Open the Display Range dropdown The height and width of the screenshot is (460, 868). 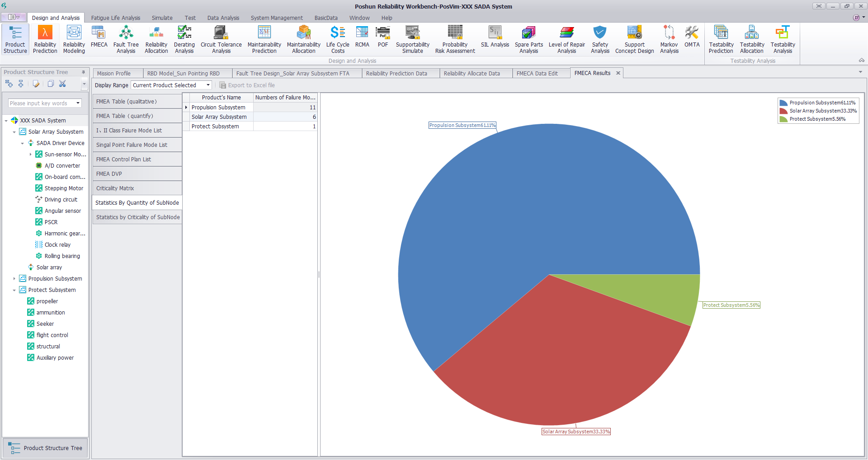[208, 85]
